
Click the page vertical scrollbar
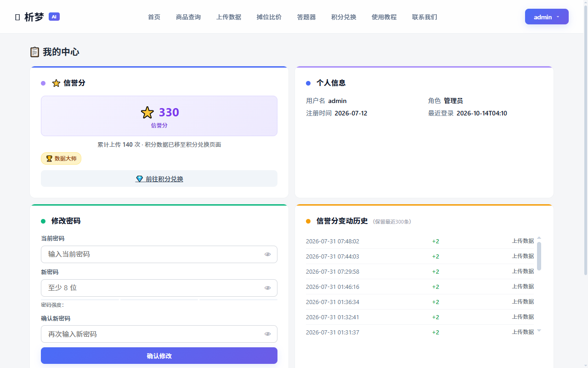pyautogui.click(x=585, y=140)
